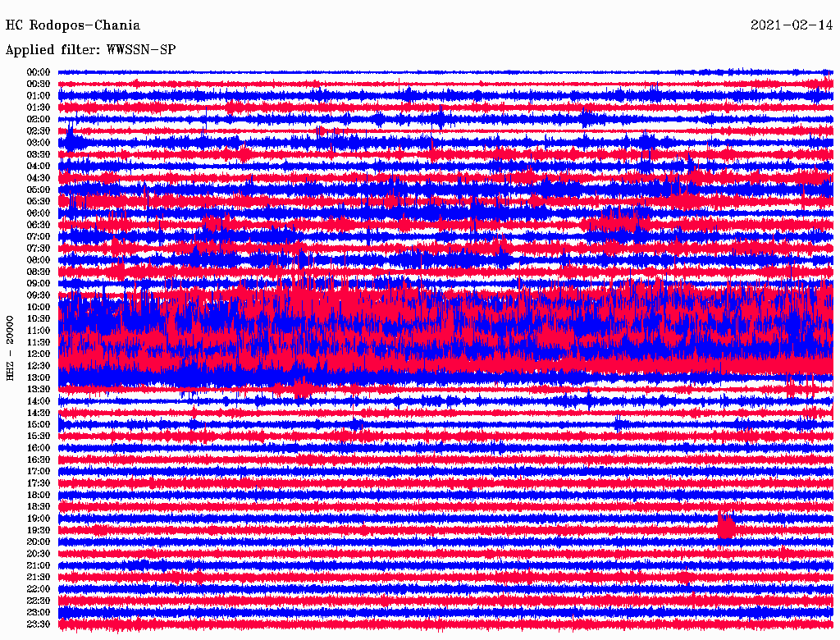This screenshot has height=640, width=840.
Task: Select the 00:00 time label
Action: pyautogui.click(x=39, y=72)
